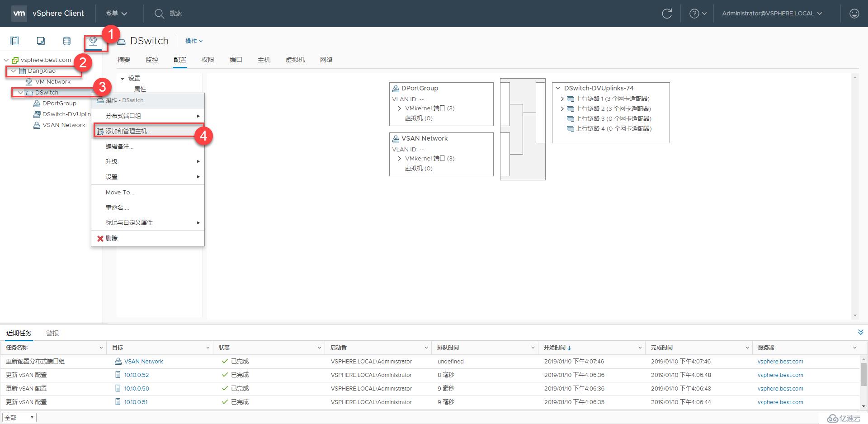This screenshot has width=868, height=424.
Task: Open Storage inventory view icon
Action: pos(66,41)
